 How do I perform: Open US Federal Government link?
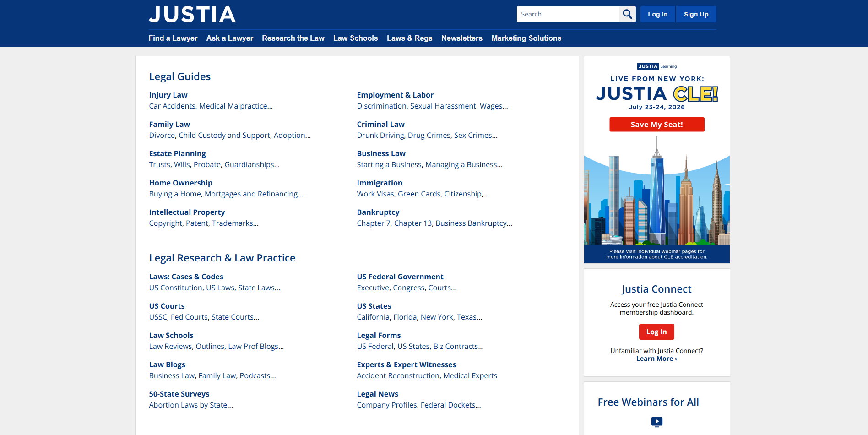click(400, 277)
